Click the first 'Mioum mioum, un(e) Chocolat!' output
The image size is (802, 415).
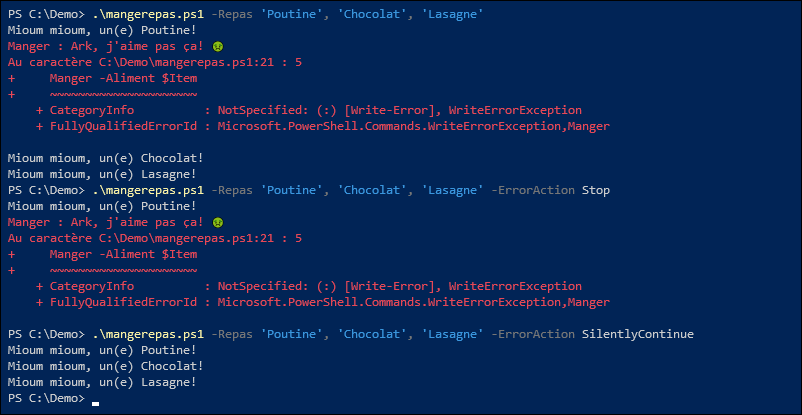(x=106, y=158)
